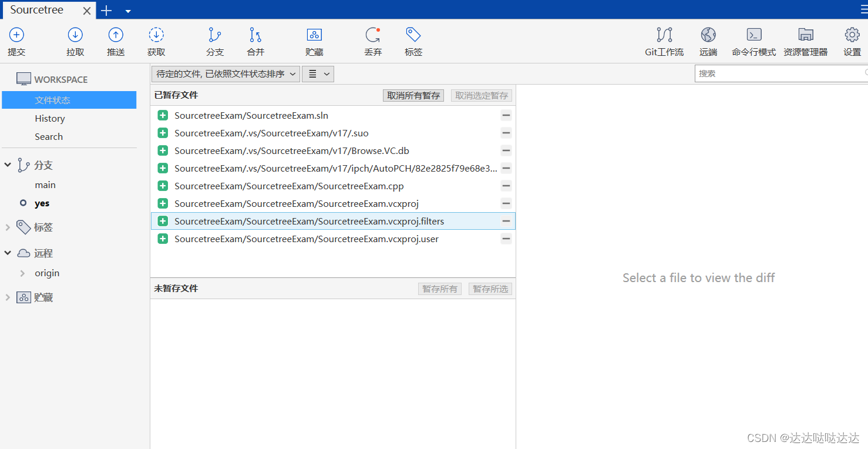
Task: Expand the 贮藏 stashes section
Action: (x=8, y=297)
